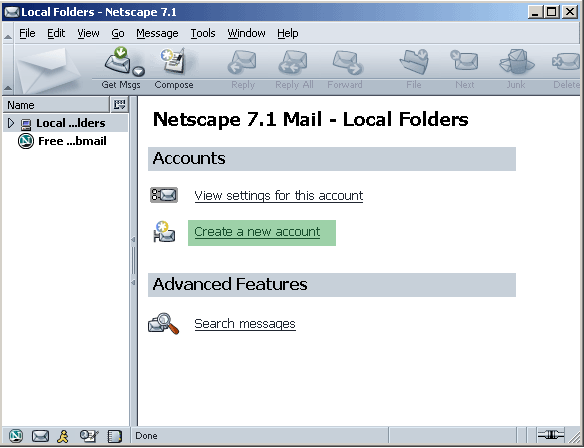This screenshot has width=584, height=448.
Task: Collapse the menu bar grippy
Action: [x=7, y=34]
